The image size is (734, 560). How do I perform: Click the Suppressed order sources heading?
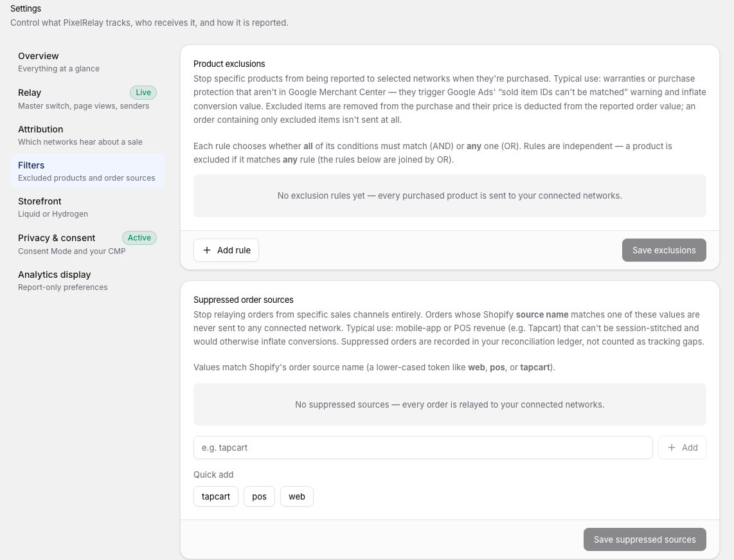[x=244, y=300]
